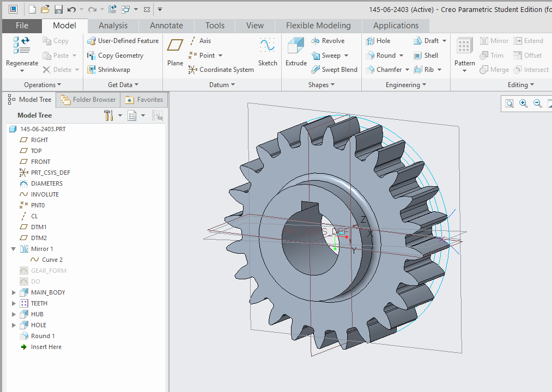Image resolution: width=552 pixels, height=392 pixels.
Task: Open the Sweep dropdown arrow
Action: point(347,55)
